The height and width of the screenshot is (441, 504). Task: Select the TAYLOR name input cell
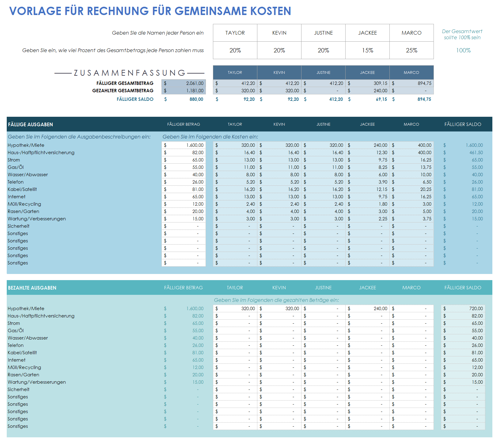tap(235, 33)
